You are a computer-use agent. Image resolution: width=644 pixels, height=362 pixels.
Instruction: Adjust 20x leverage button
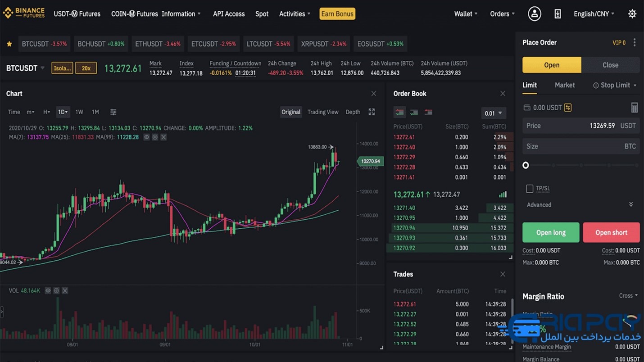(86, 68)
